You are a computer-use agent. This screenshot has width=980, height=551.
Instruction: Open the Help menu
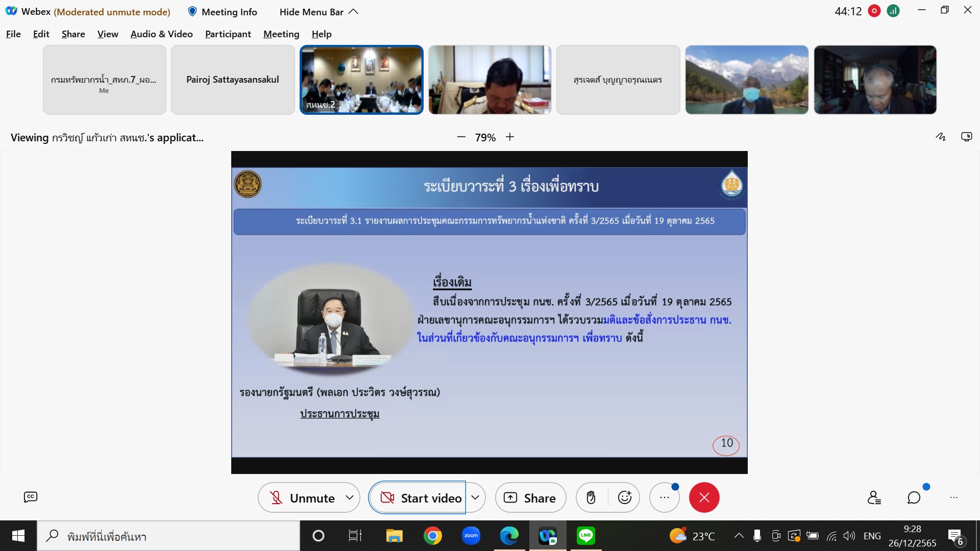coord(322,34)
